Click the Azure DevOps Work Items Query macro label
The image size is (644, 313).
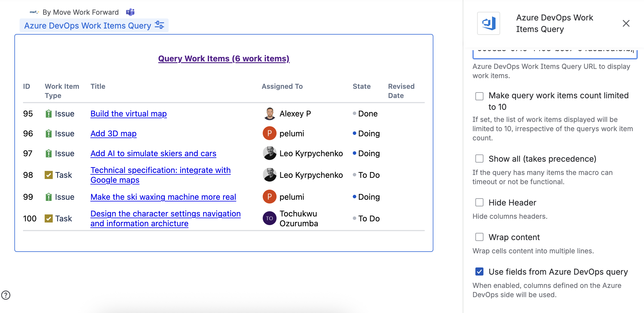(87, 26)
